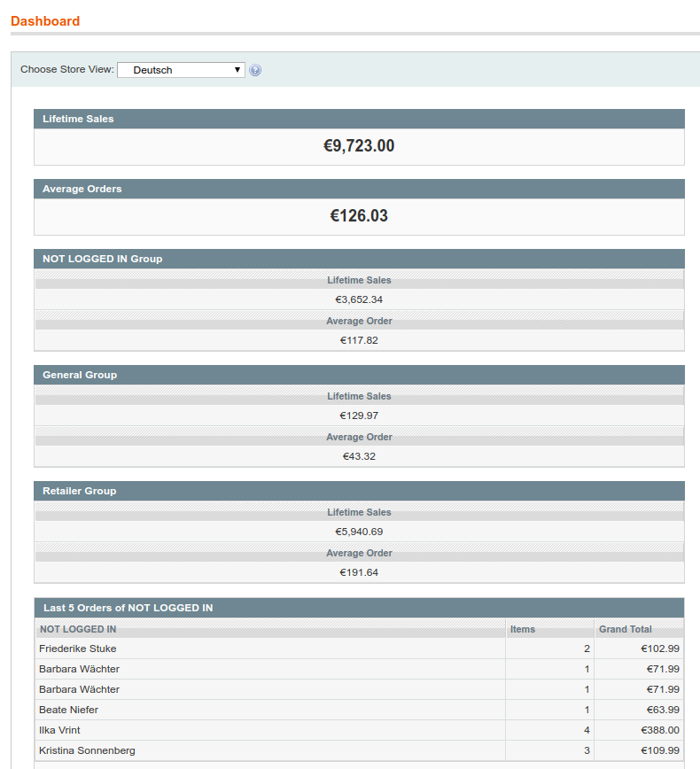Click the Dashboard heading
Screen dimensions: 700x769
tap(45, 21)
